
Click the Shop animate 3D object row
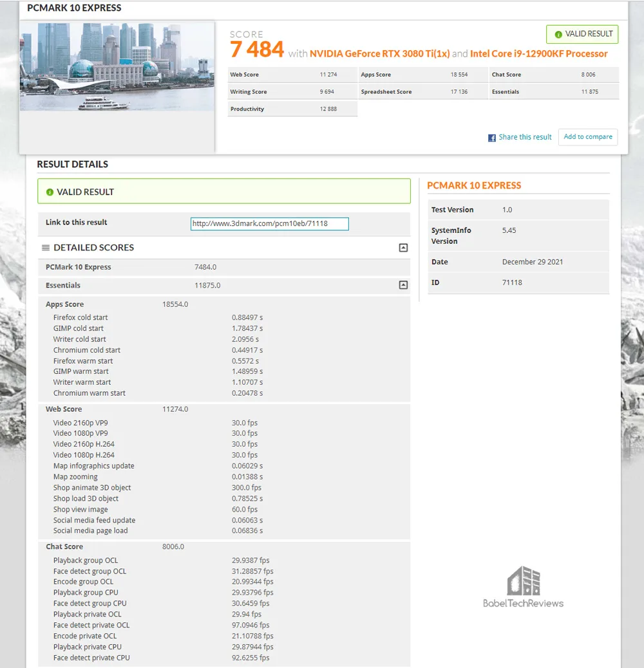click(224, 488)
